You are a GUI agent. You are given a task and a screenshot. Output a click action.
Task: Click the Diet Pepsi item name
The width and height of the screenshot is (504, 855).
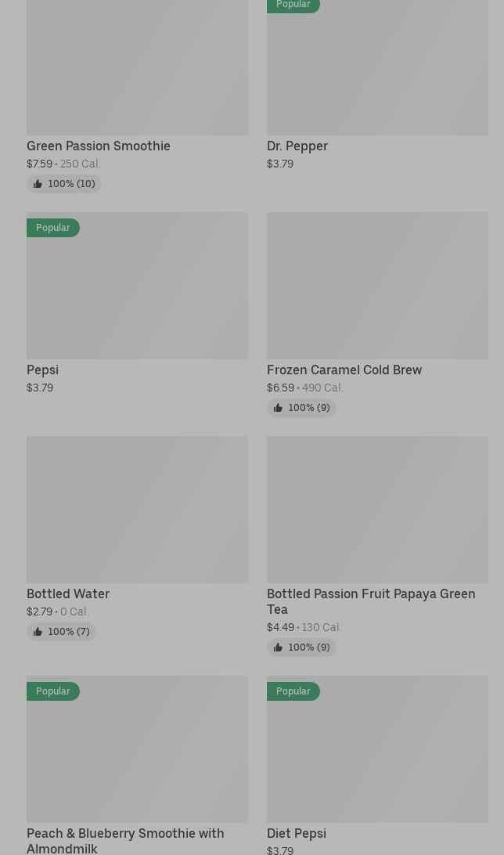pyautogui.click(x=297, y=834)
